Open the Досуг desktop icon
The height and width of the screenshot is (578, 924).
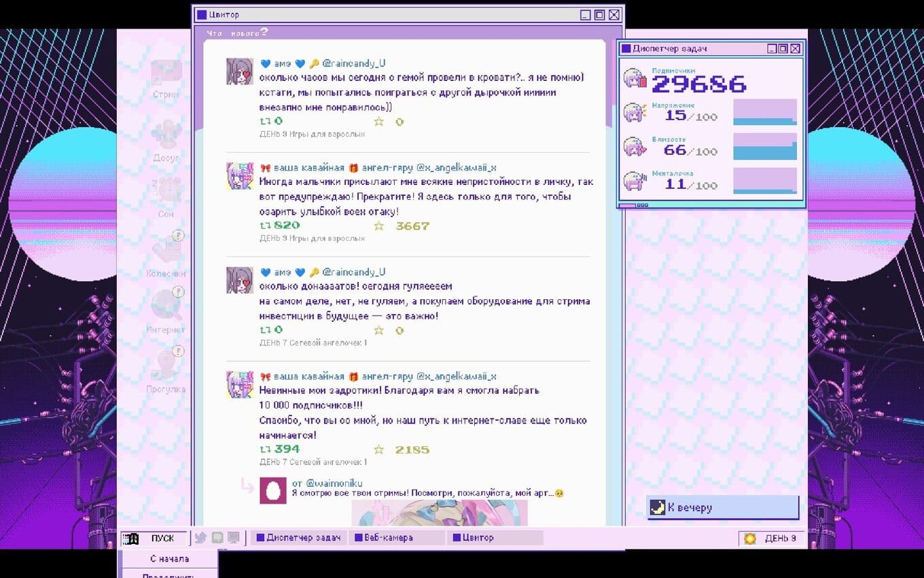[166, 136]
